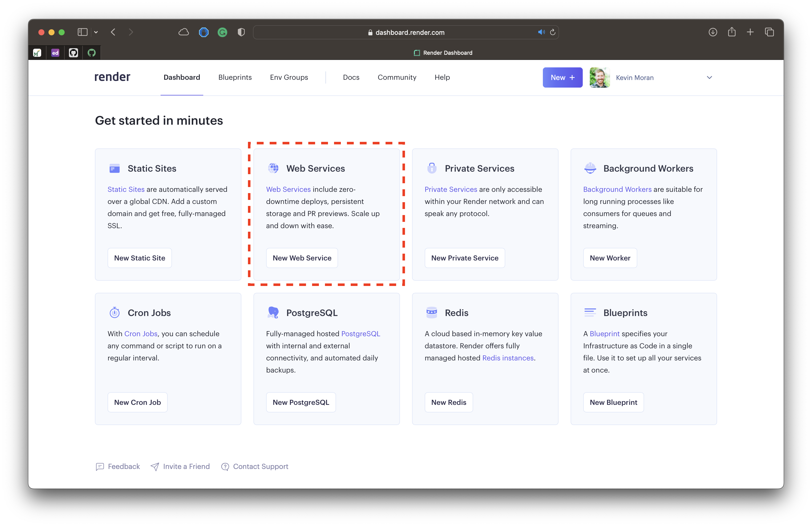Reload the page
Image resolution: width=812 pixels, height=526 pixels.
click(x=553, y=32)
